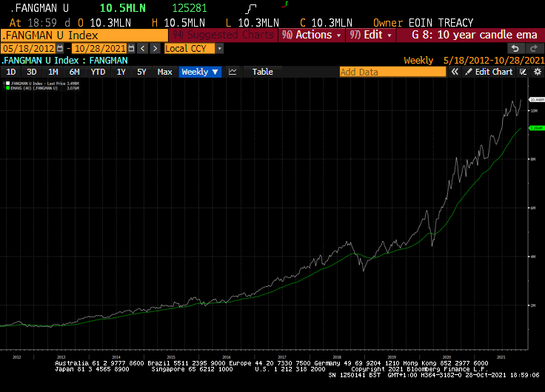Click white legend swatch for Last Price

pos(8,84)
